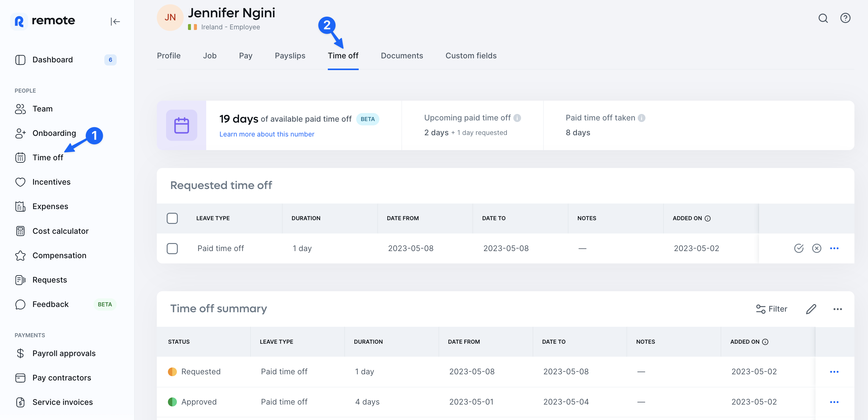Open Learn more about this number link
The width and height of the screenshot is (868, 420).
click(266, 134)
